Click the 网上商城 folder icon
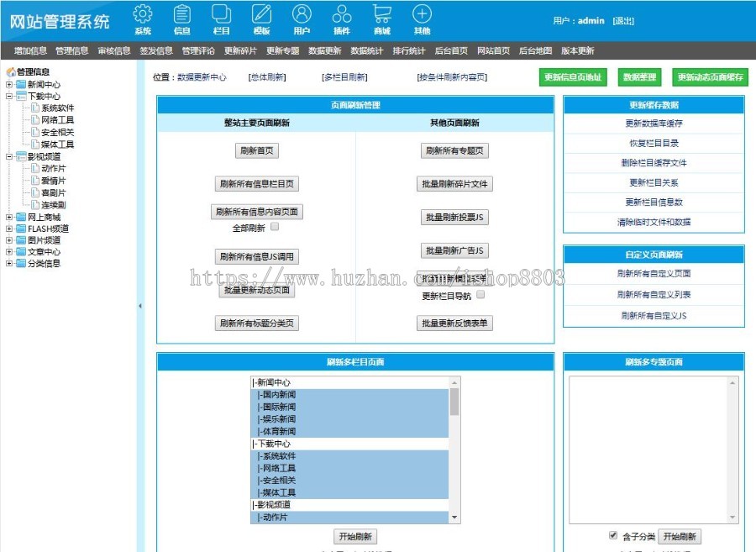 (x=21, y=217)
